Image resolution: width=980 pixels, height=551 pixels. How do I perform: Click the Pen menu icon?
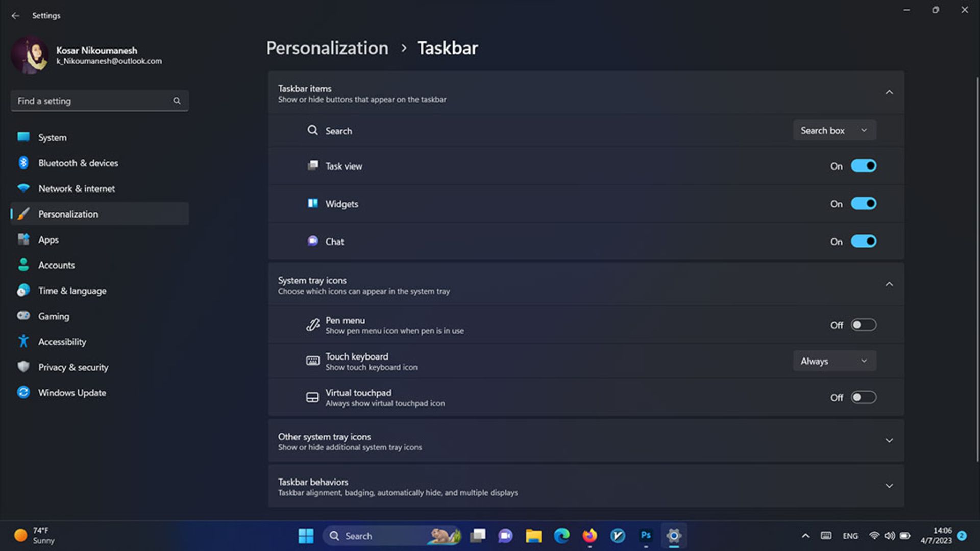click(312, 325)
